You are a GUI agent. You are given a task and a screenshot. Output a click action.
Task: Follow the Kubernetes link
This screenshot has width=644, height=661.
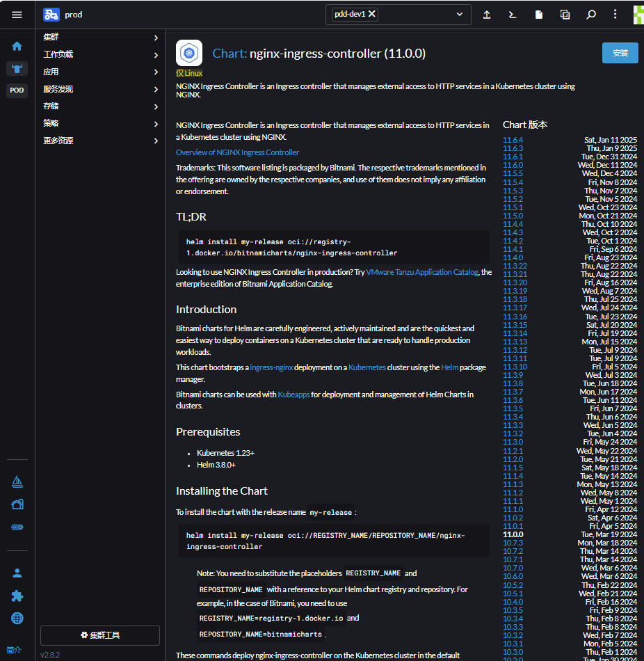pyautogui.click(x=367, y=367)
